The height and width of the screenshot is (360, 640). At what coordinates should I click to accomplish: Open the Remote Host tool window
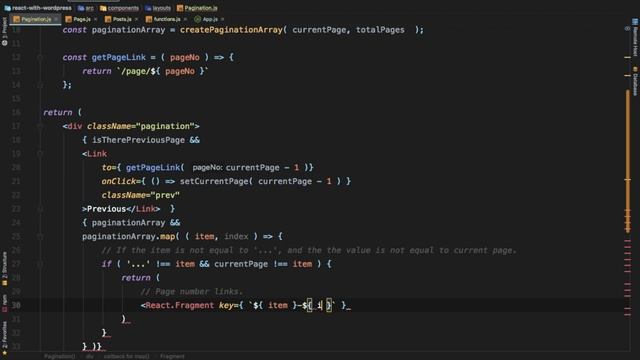click(635, 38)
